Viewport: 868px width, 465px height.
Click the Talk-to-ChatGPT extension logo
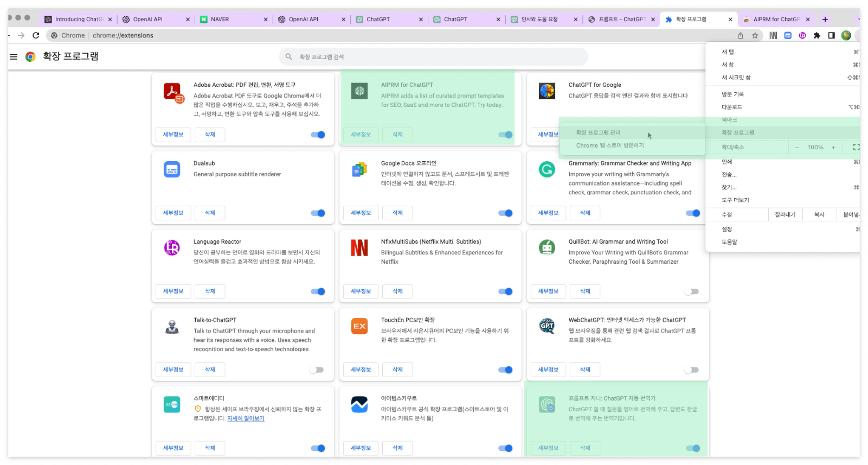click(x=172, y=327)
